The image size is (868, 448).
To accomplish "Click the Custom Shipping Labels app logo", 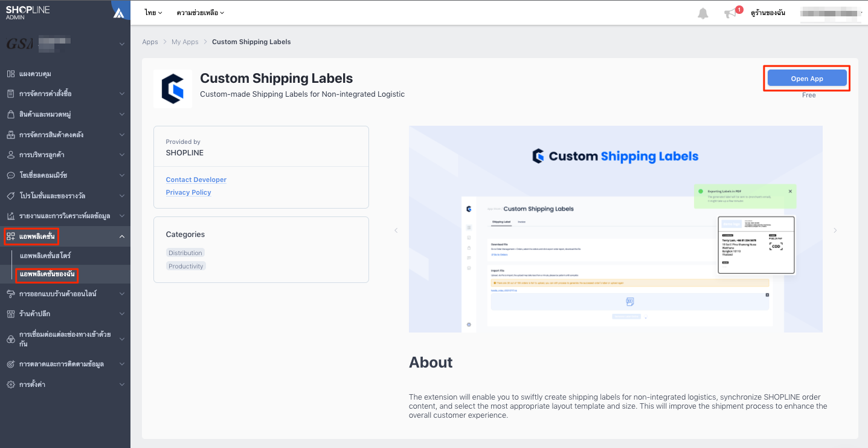I will pyautogui.click(x=173, y=89).
